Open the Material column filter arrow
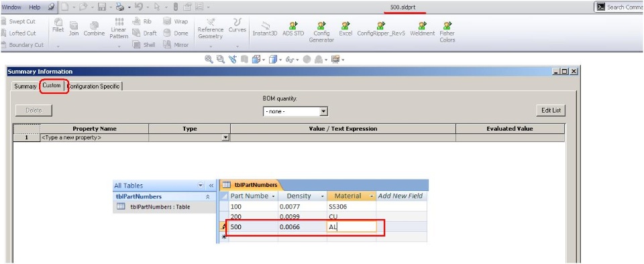 point(372,196)
